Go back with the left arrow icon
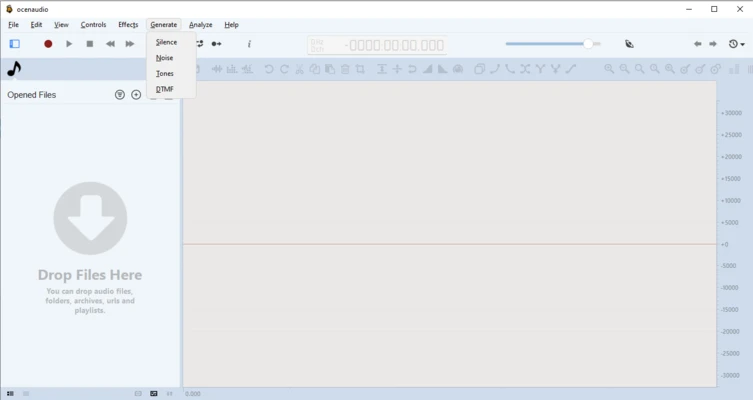This screenshot has width=753, height=400. (x=697, y=44)
